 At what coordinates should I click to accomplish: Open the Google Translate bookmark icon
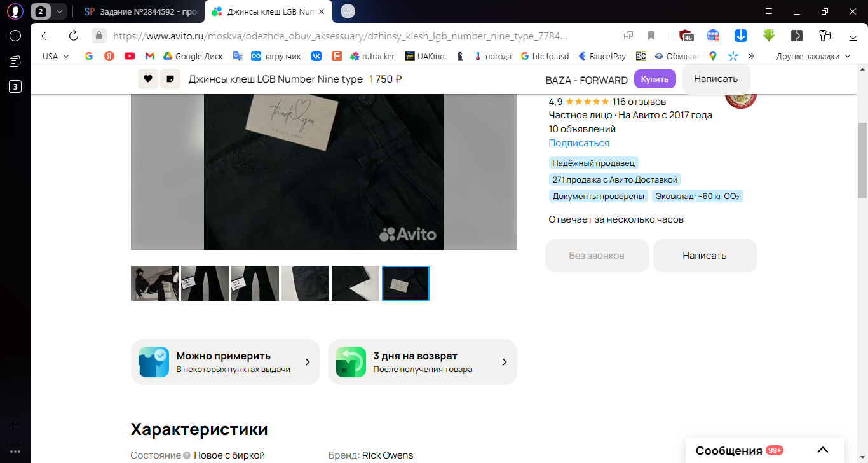pyautogui.click(x=238, y=56)
